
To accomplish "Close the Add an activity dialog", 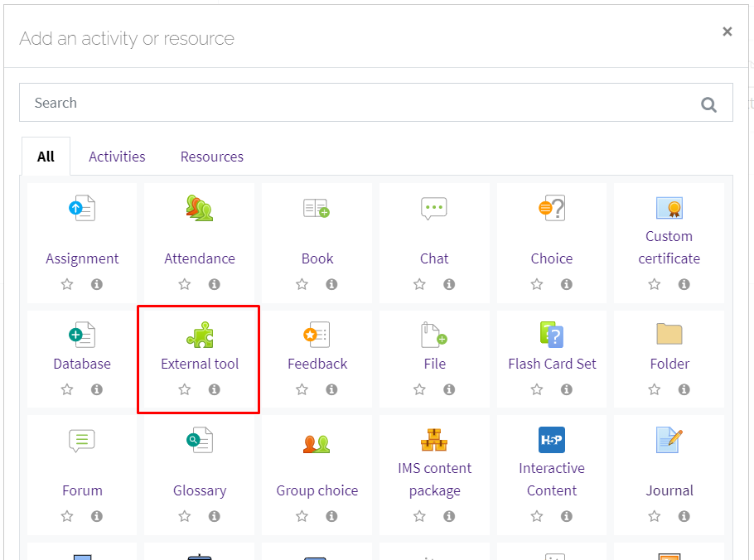I will point(727,31).
